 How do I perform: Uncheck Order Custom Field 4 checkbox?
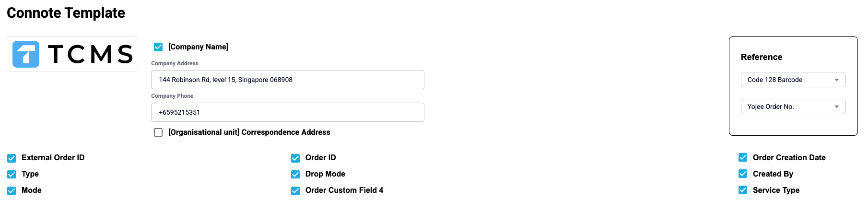click(x=295, y=190)
